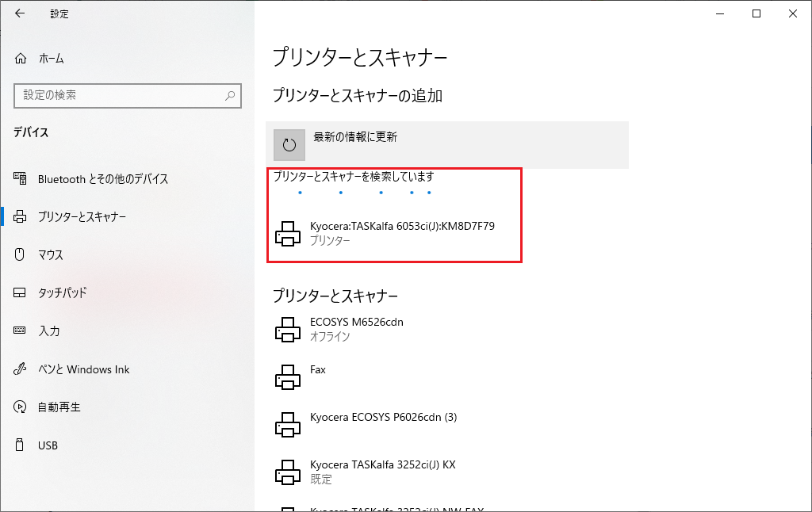812x512 pixels.
Task: Click the Home icon in sidebar
Action: point(21,59)
